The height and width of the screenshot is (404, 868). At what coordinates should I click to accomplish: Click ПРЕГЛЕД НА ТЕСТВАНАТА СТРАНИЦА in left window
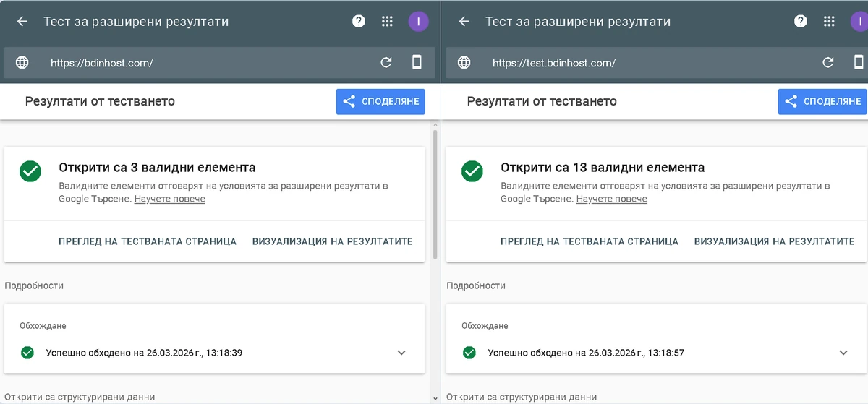tap(148, 241)
